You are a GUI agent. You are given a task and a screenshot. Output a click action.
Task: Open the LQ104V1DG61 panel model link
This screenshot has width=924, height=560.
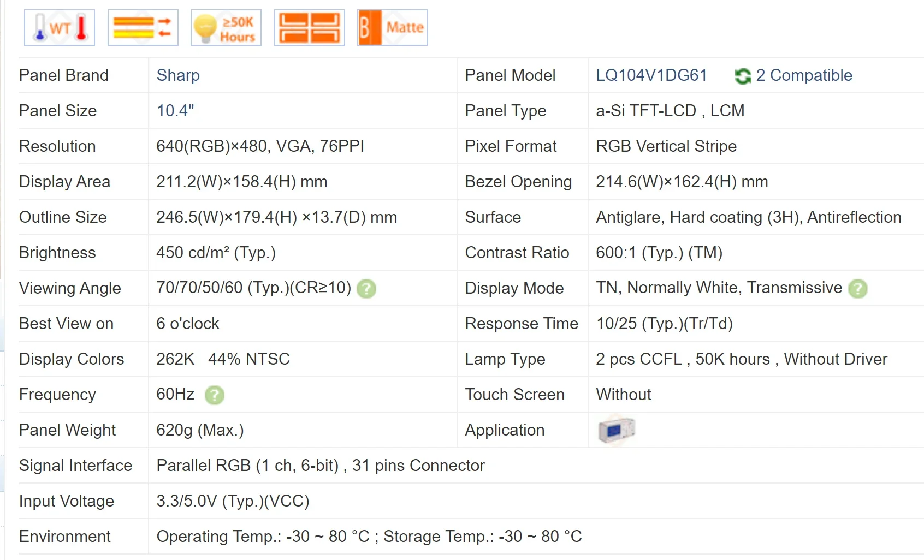[651, 75]
